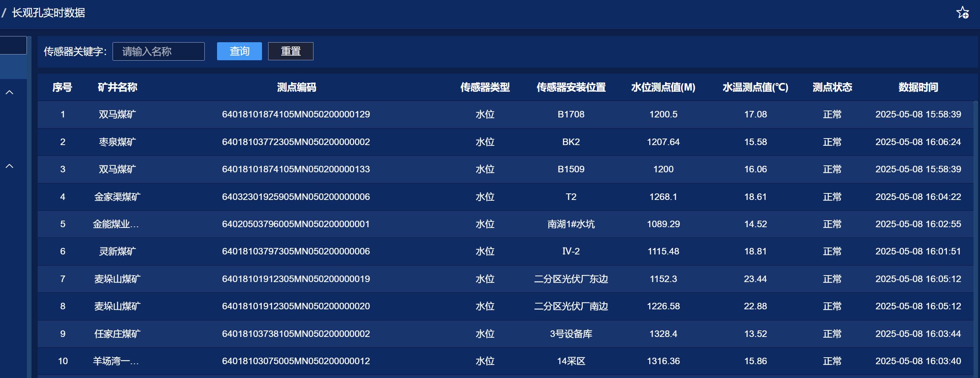Click the 查询 button
Screen dimensions: 980x378
point(239,51)
